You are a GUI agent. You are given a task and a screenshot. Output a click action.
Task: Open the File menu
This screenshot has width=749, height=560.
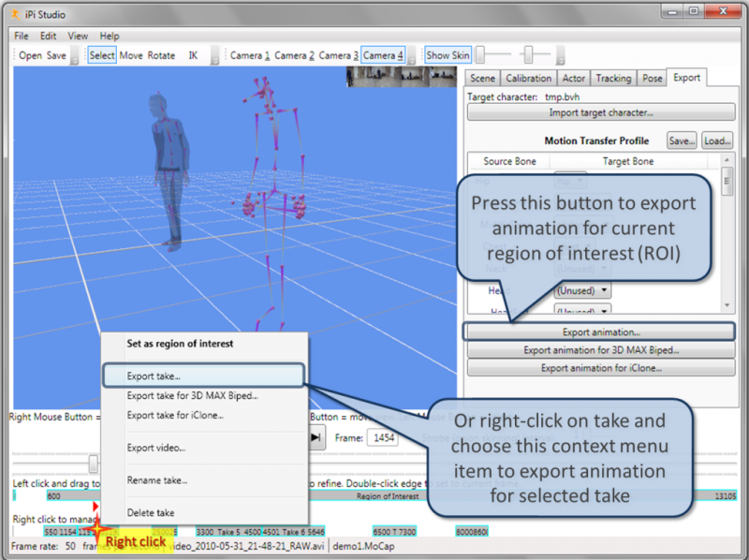[21, 36]
